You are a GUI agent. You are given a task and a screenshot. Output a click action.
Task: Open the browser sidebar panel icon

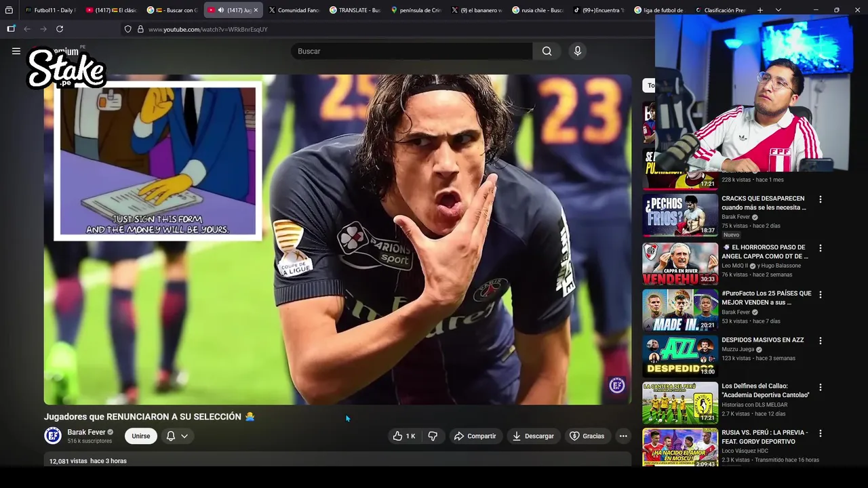pyautogui.click(x=11, y=29)
